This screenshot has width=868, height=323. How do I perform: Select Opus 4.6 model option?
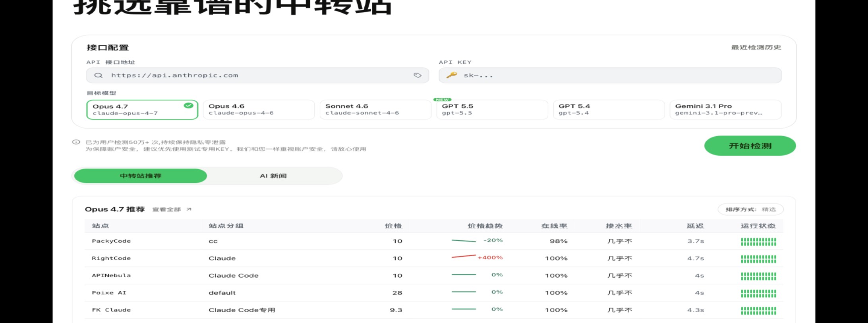pyautogui.click(x=259, y=110)
